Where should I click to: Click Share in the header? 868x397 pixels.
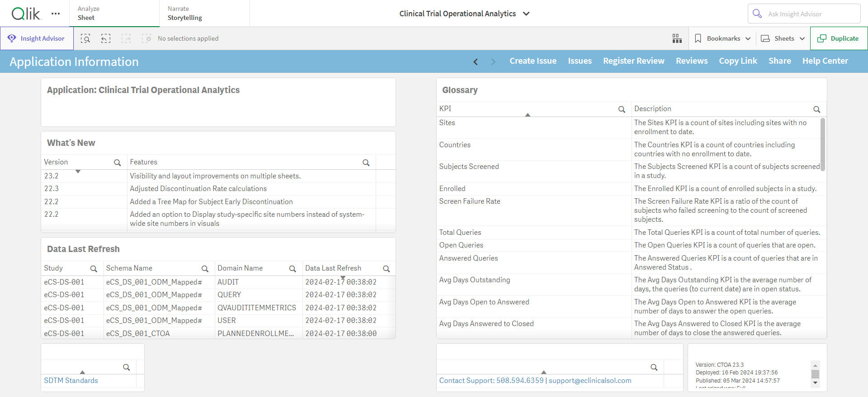point(779,61)
